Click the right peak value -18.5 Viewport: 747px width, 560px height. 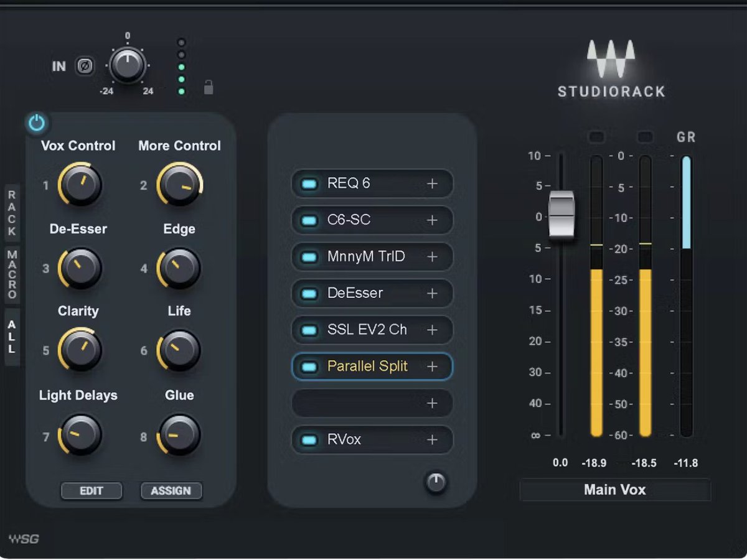pyautogui.click(x=644, y=463)
